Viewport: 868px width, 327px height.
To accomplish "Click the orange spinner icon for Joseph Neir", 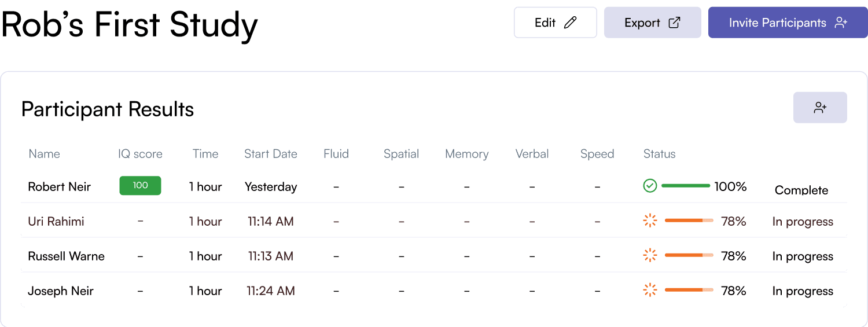I will pos(650,290).
